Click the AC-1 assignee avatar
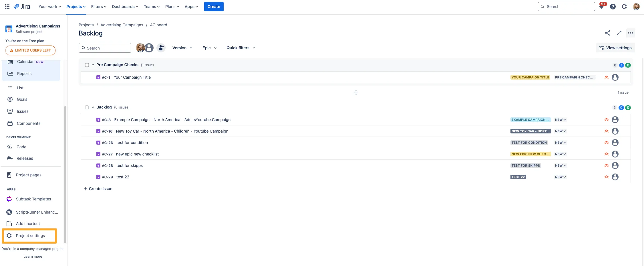 (x=615, y=77)
